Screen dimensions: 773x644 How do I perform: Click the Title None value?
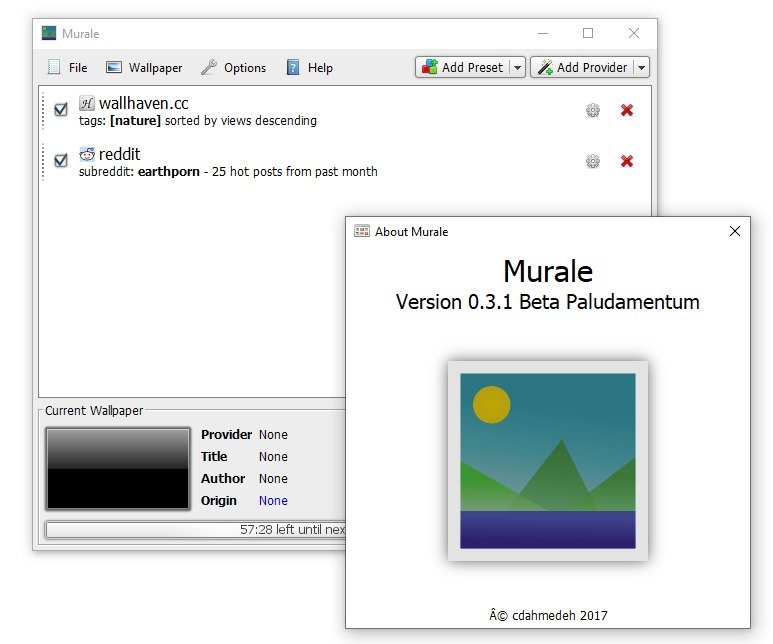(273, 457)
